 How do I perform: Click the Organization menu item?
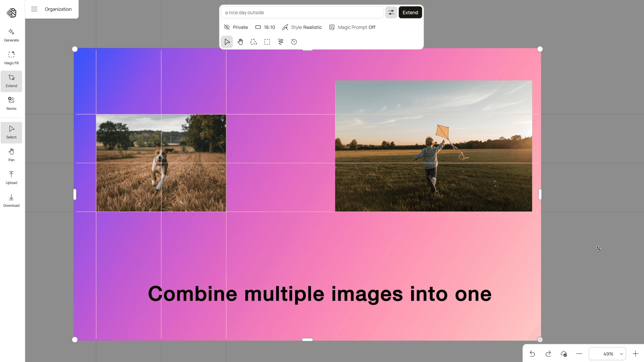point(58,9)
